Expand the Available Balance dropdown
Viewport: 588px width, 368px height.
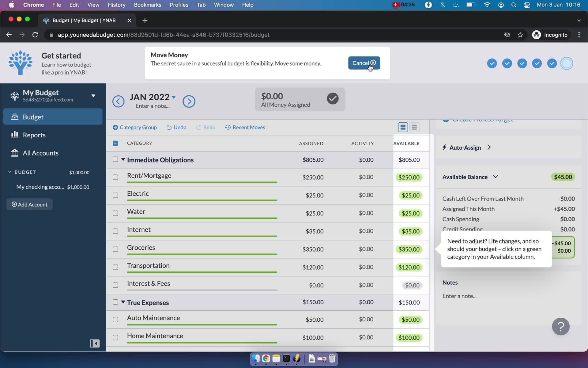point(495,177)
